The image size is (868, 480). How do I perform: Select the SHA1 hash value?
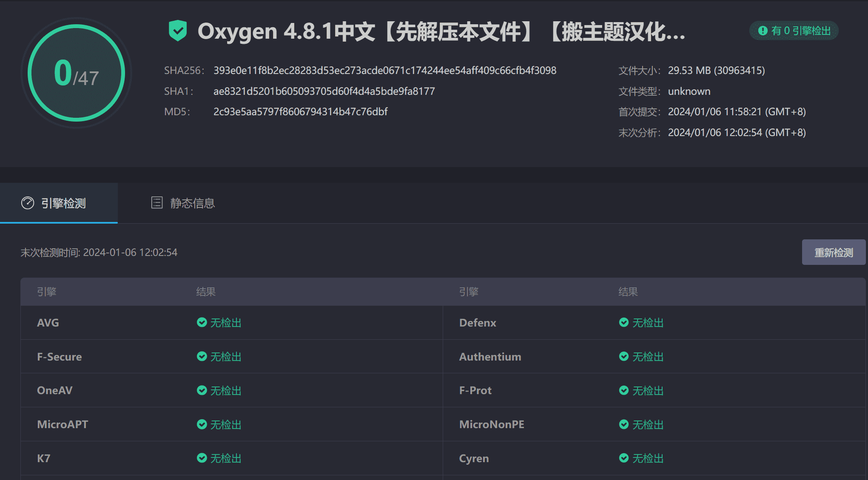324,91
